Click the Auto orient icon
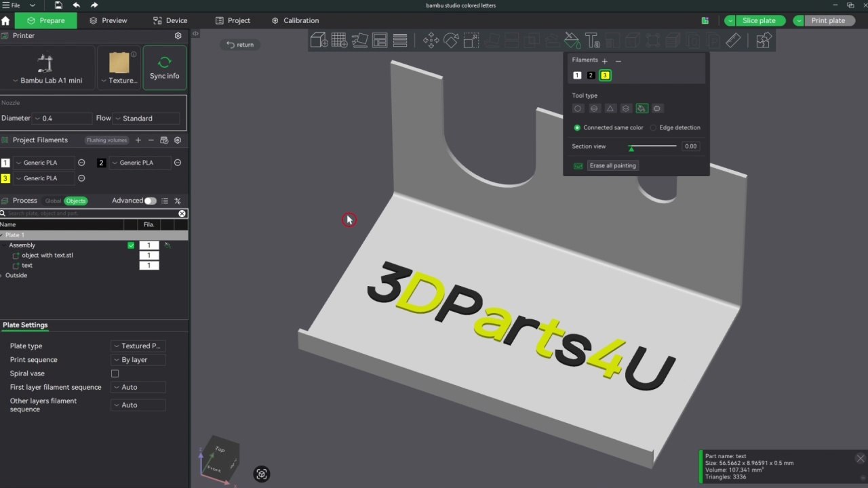868x488 pixels. (x=359, y=41)
